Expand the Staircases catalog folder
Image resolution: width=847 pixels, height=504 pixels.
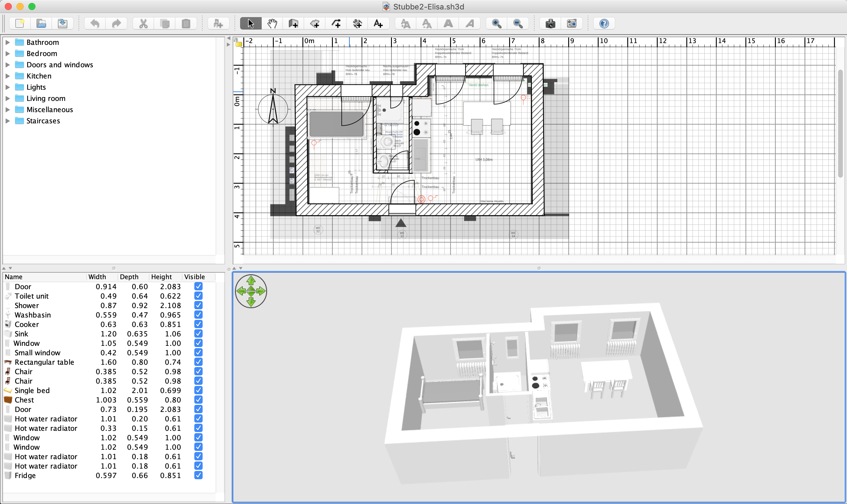click(7, 121)
